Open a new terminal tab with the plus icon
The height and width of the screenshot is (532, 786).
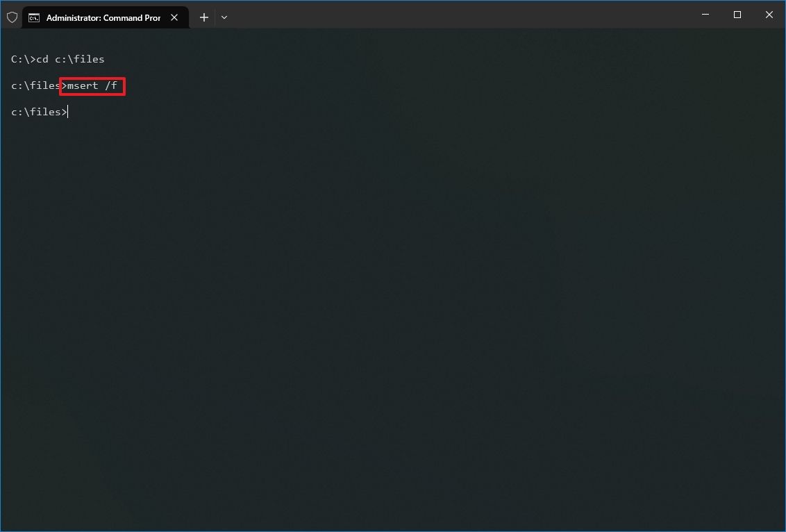point(203,17)
